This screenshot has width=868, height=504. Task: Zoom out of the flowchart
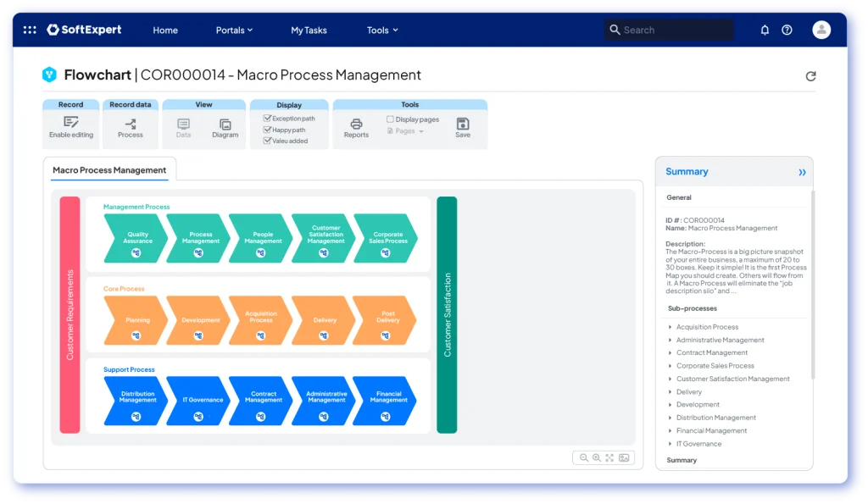583,457
